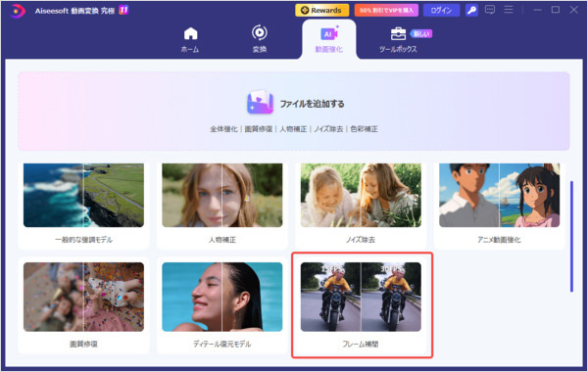Viewport: 588px width, 372px height.
Task: Select the 人物補正 woman portrait thumbnail
Action: click(x=222, y=195)
